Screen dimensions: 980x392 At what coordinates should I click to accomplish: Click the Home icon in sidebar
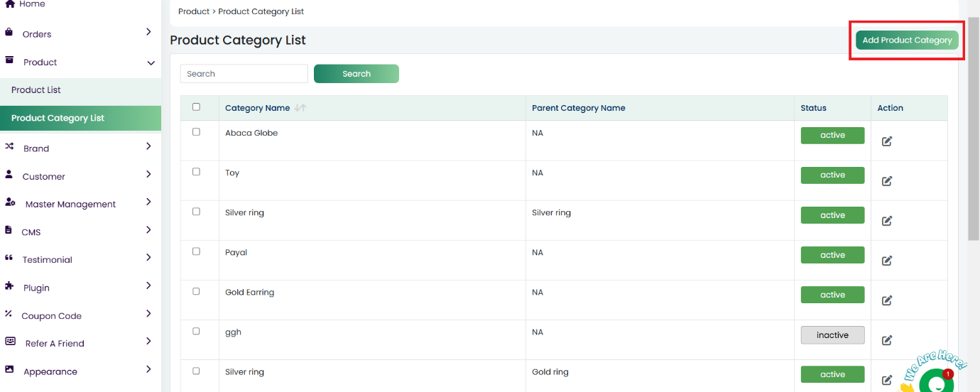click(x=10, y=4)
